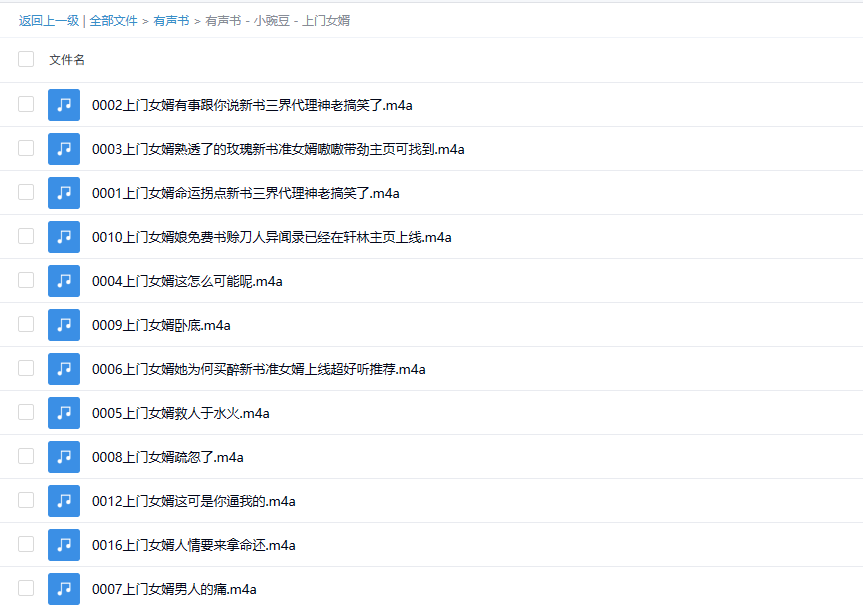
Task: Select the checkbox beside 0012上门女婿这可是你逼我的
Action: (x=25, y=500)
